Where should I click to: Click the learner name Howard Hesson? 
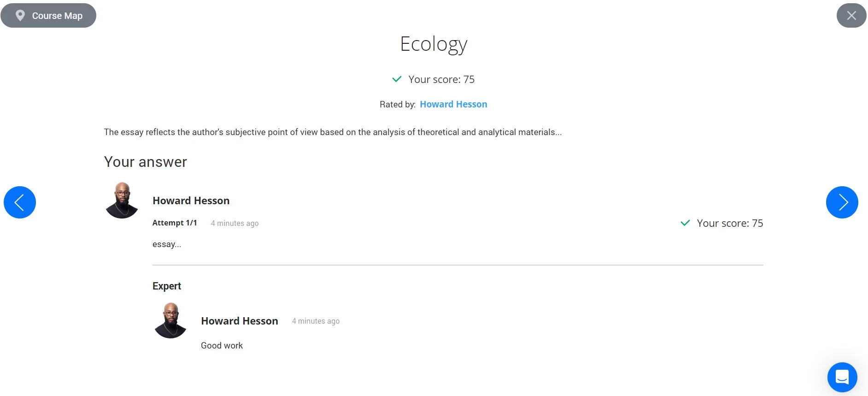point(191,201)
